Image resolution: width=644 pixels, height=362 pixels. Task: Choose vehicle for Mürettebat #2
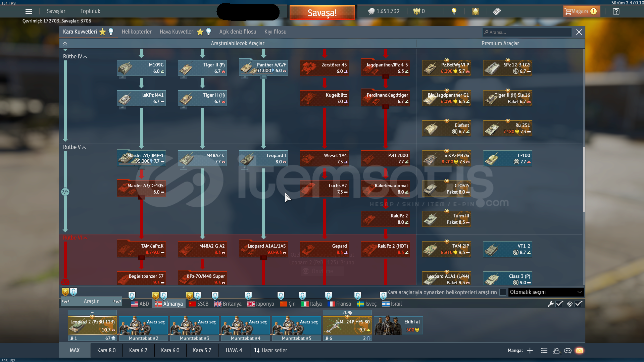pos(143,325)
